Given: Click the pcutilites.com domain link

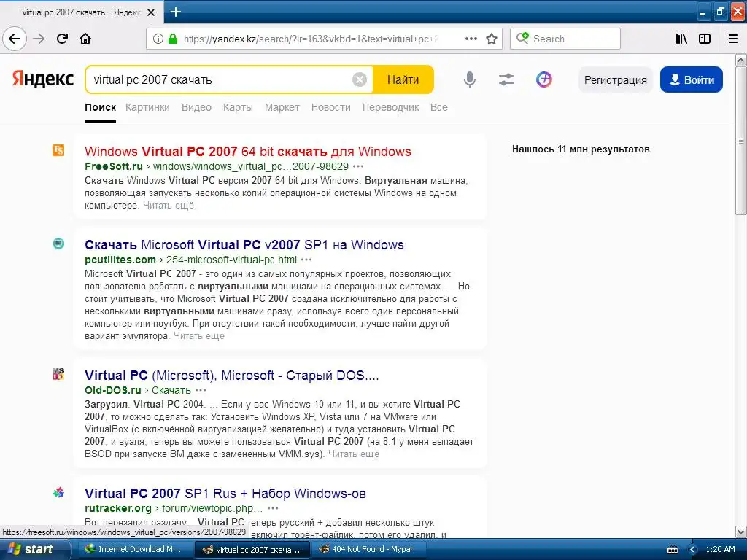Looking at the screenshot, I should click(x=120, y=260).
